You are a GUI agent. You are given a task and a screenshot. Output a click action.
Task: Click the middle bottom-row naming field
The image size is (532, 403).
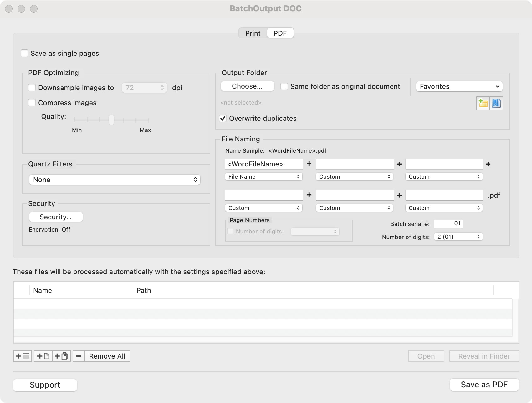coord(355,195)
